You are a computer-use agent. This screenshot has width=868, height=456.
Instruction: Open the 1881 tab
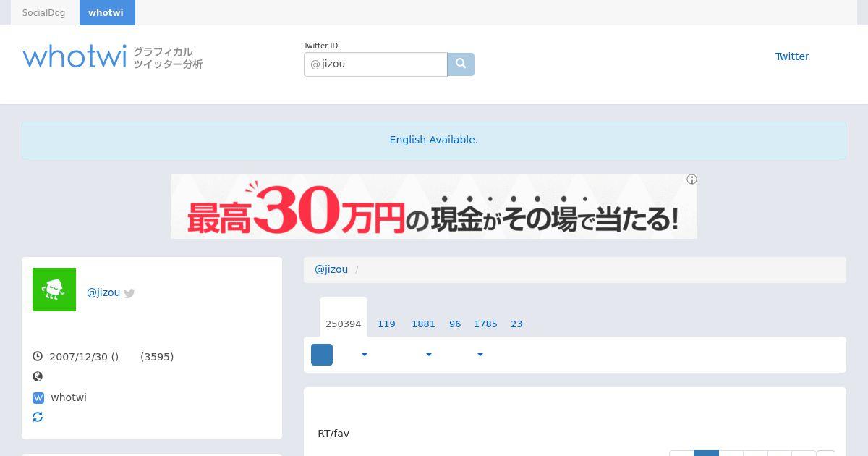(x=423, y=324)
